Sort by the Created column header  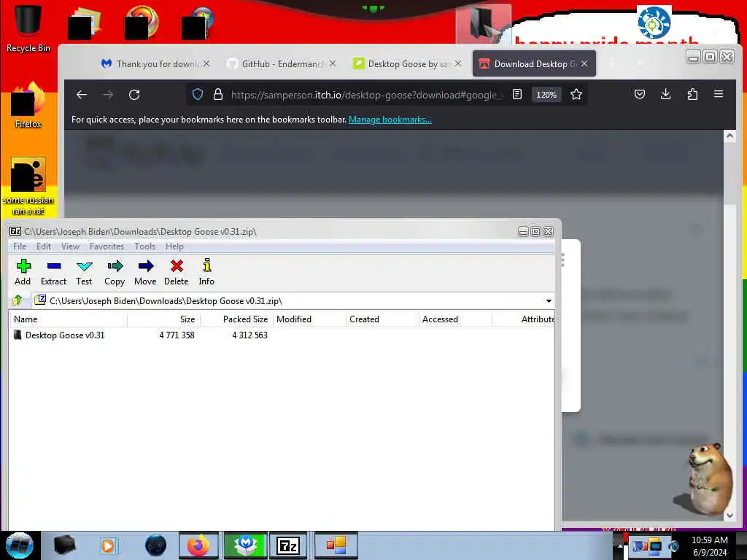[x=382, y=319]
